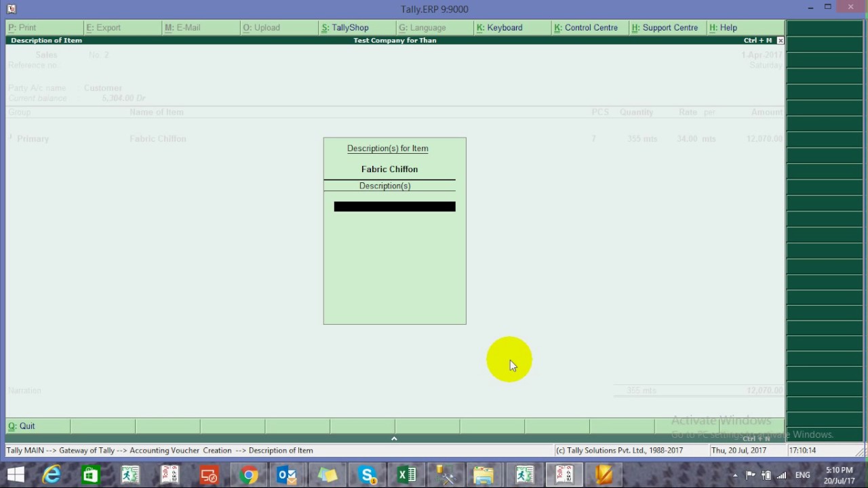Screen dimensions: 868x488
Task: Open H: Help menu
Action: click(x=746, y=28)
